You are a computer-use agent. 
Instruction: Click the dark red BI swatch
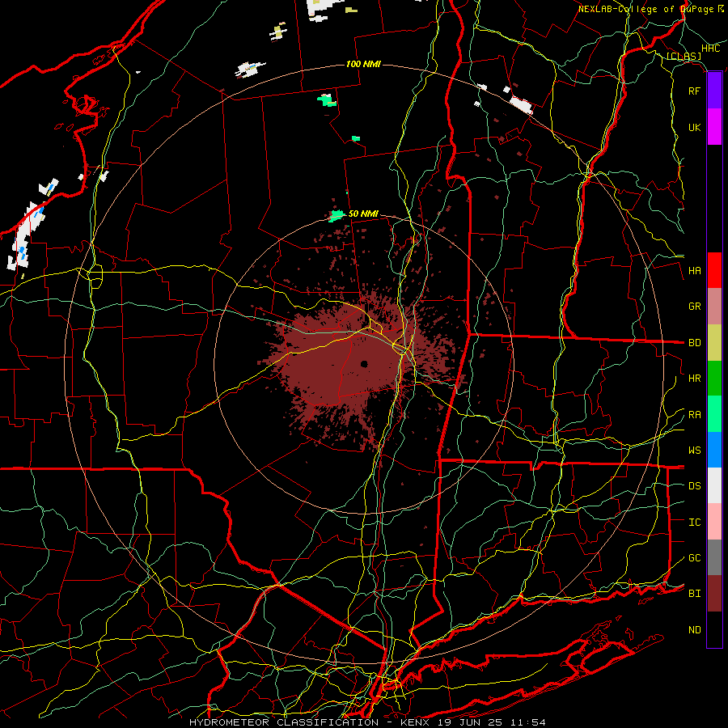714,594
